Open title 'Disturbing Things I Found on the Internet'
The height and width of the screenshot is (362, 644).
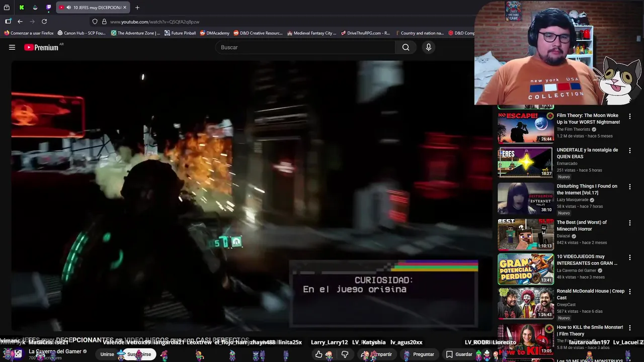point(587,190)
